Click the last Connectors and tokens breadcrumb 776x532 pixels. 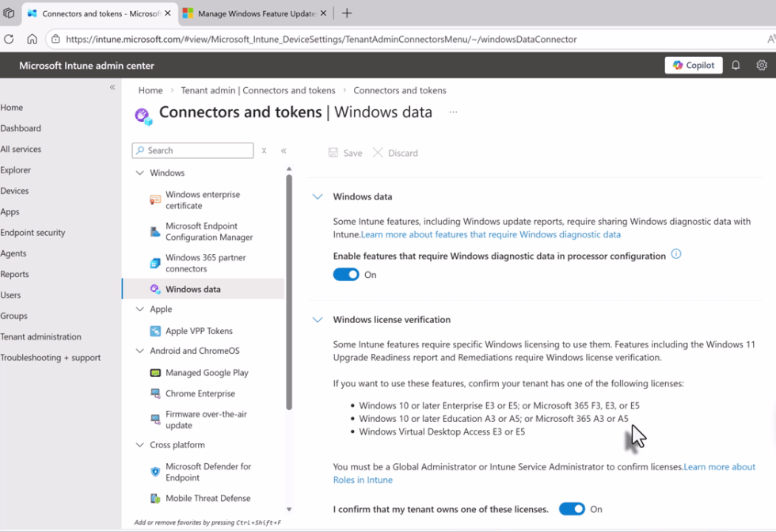(400, 90)
